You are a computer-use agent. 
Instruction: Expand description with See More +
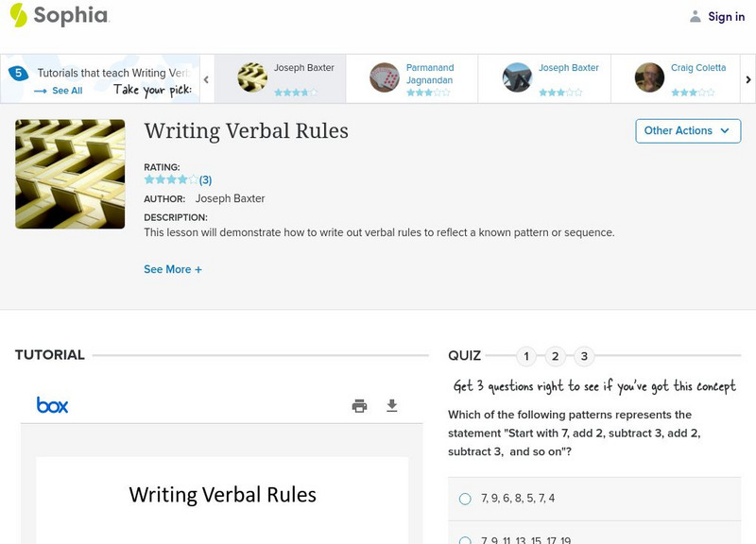point(173,269)
